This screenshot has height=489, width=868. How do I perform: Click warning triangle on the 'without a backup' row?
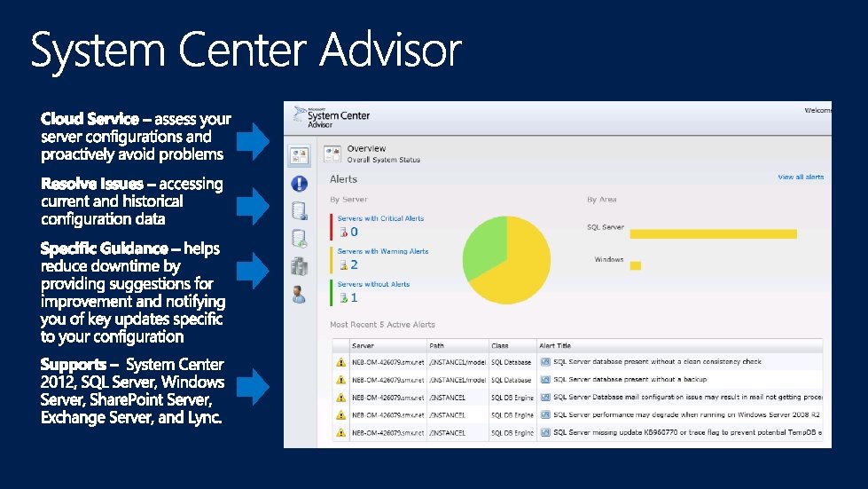tap(340, 380)
